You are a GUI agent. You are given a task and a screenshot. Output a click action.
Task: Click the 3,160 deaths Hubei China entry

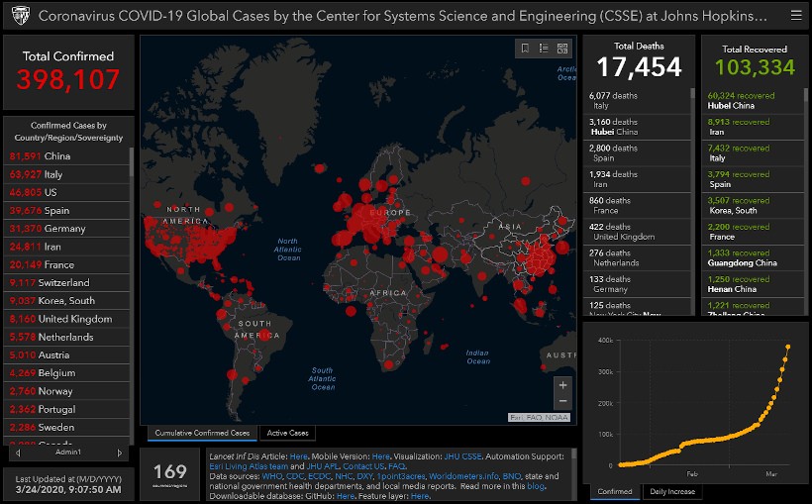(x=637, y=127)
